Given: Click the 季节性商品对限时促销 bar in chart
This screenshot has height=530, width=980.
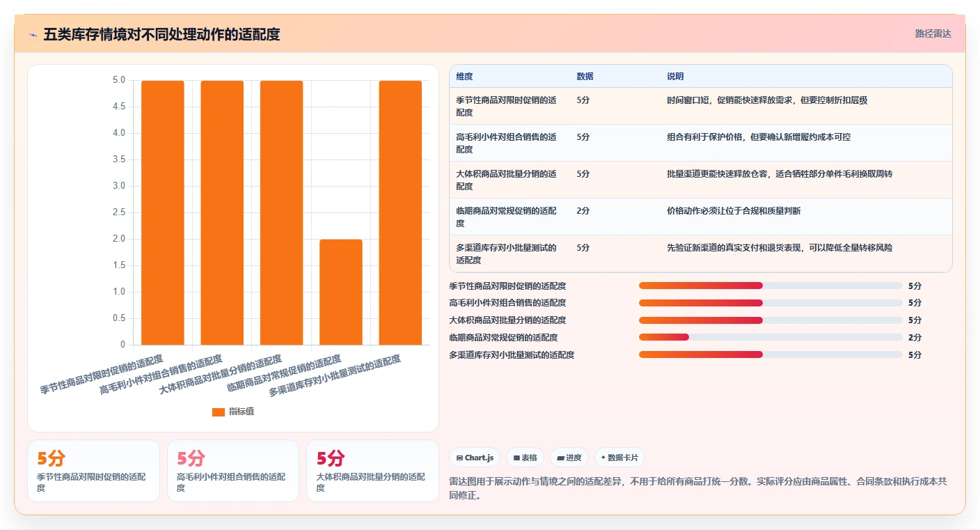Looking at the screenshot, I should point(163,212).
